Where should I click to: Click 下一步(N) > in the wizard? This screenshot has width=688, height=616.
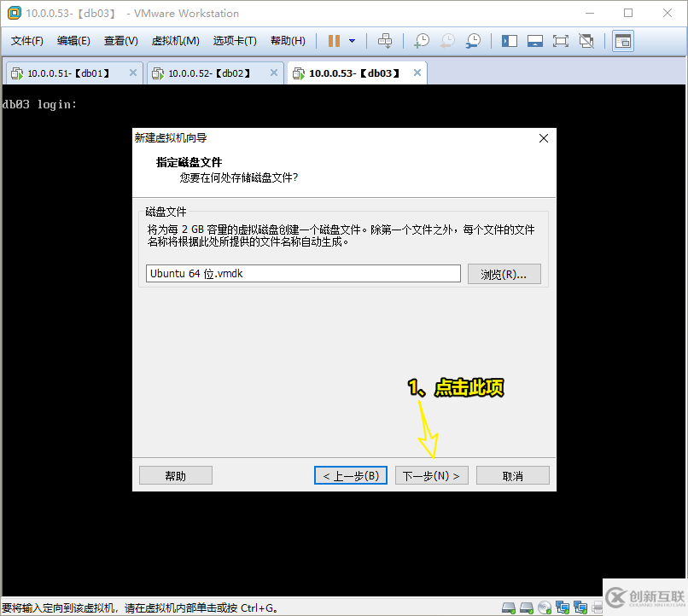pos(431,476)
